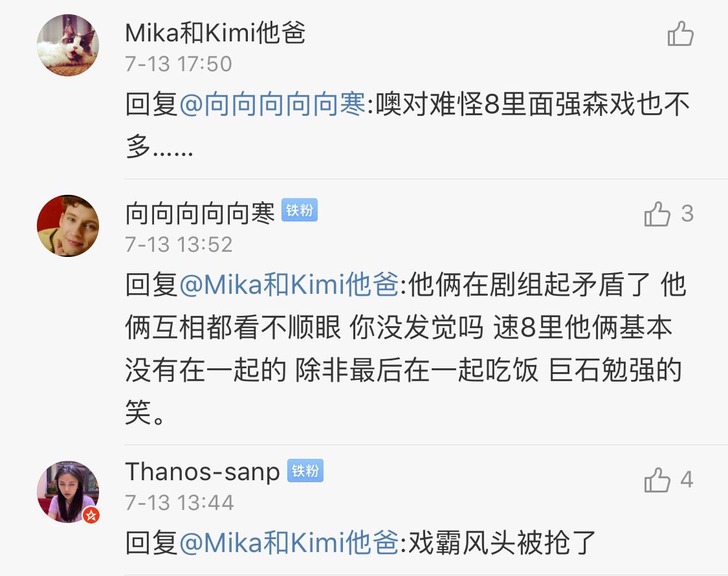Tap the verified badge on Thanos-sanp's avatar
This screenshot has width=728, height=576.
(91, 515)
